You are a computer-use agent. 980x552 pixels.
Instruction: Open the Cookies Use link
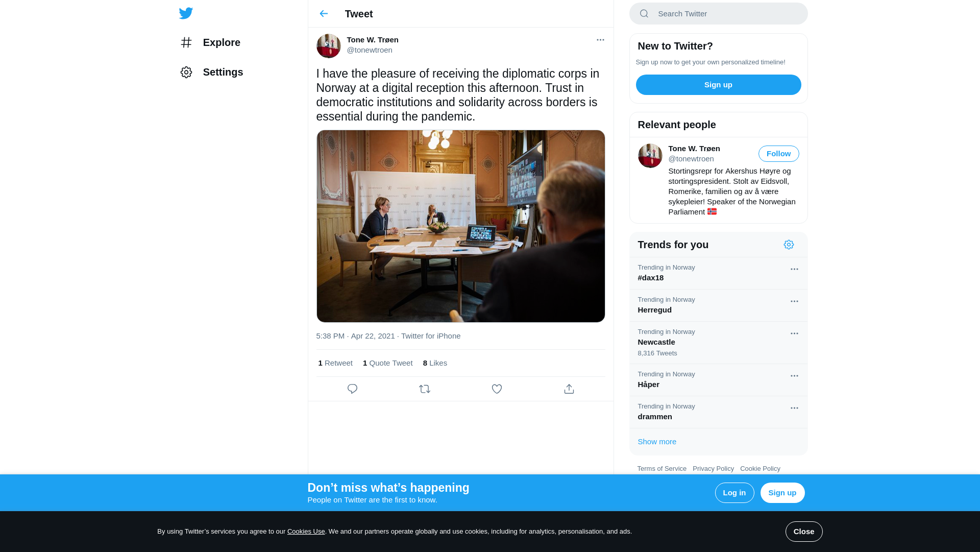(x=306, y=532)
